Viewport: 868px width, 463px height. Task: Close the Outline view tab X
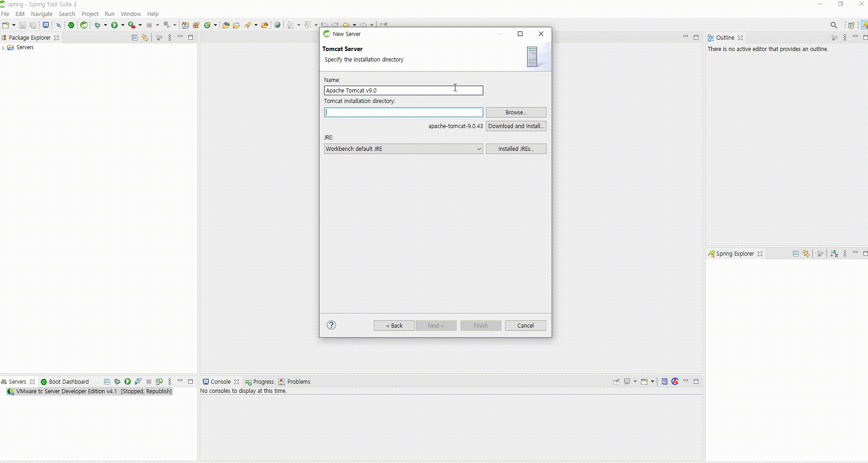click(x=740, y=38)
